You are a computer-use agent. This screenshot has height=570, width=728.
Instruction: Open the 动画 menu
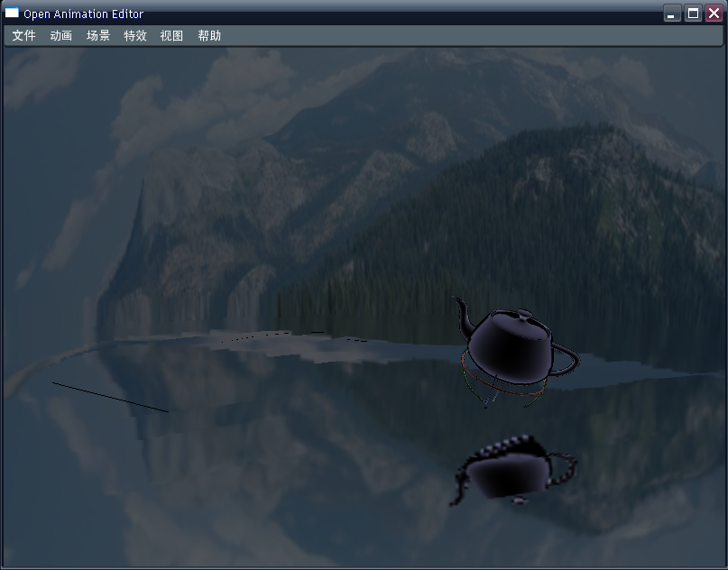pos(60,36)
